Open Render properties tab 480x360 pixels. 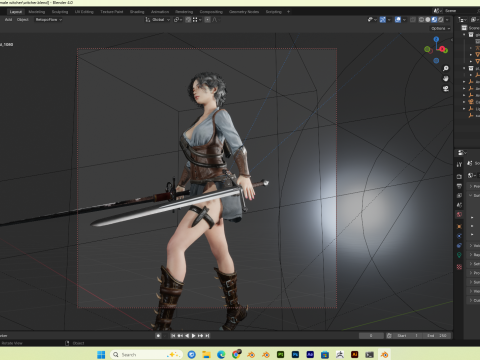(459, 176)
